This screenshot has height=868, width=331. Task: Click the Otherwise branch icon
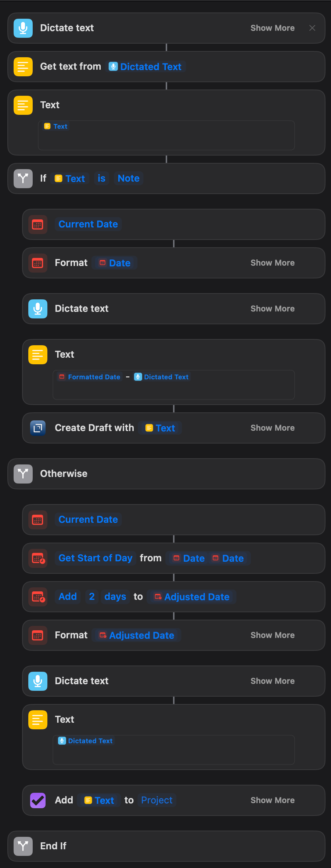23,474
